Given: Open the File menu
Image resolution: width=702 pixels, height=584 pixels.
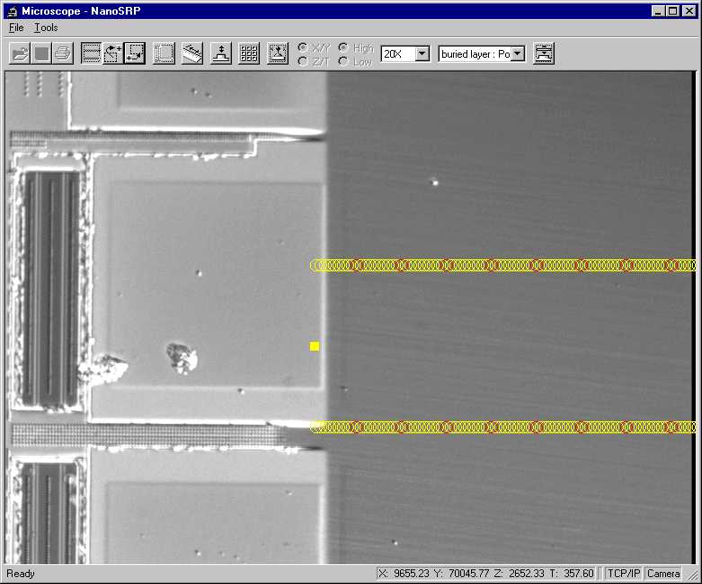Looking at the screenshot, I should tap(16, 28).
